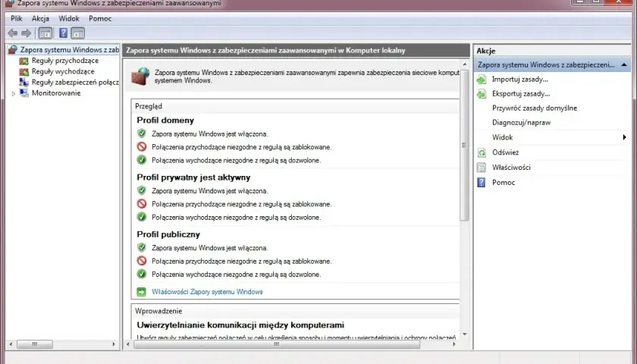Open Właściwości Zapory systemu Windows link
The height and width of the screenshot is (364, 637).
coord(207,292)
